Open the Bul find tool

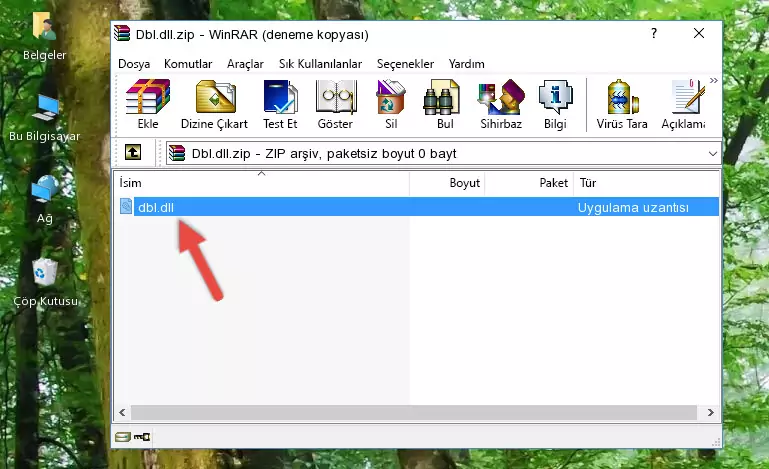444,104
